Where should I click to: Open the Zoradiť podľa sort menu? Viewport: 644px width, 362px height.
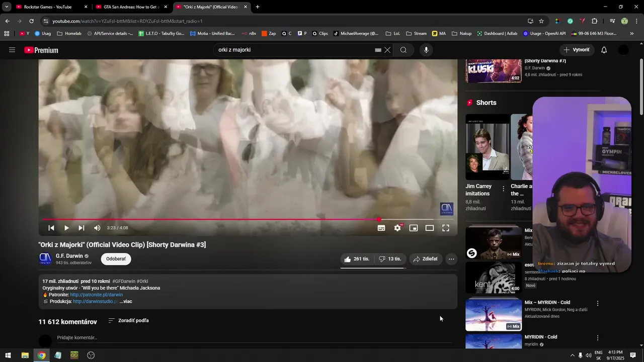click(x=128, y=320)
